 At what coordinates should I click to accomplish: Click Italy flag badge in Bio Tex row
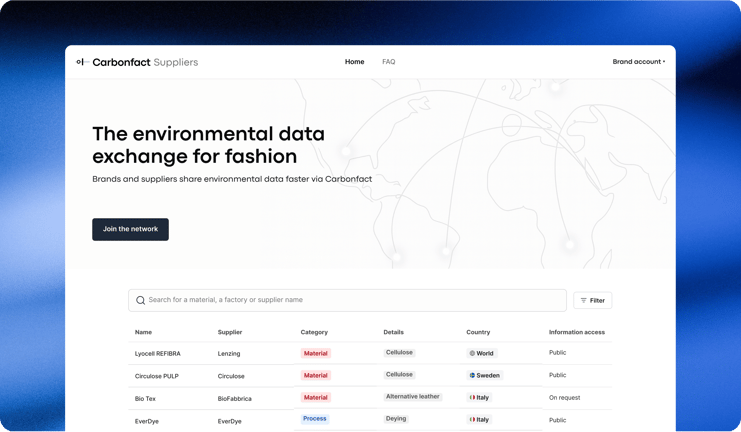coord(479,397)
